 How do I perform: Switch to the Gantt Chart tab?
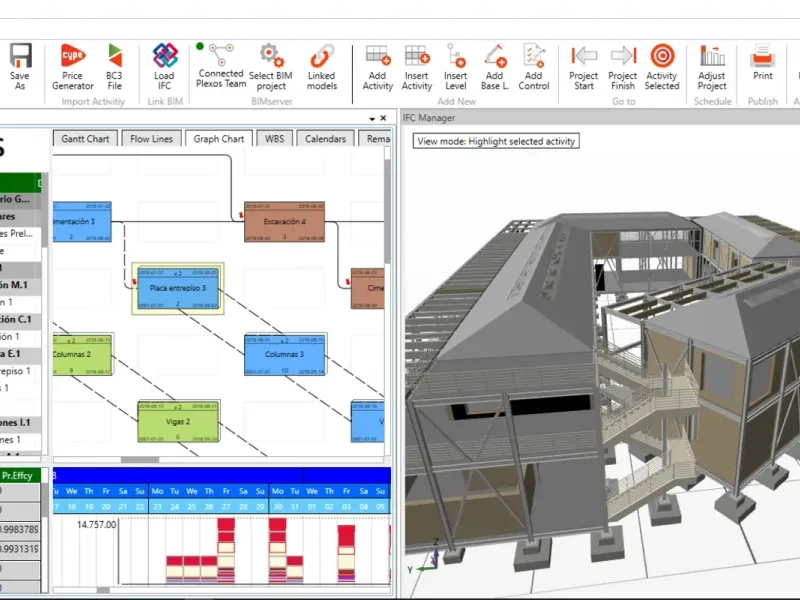pyautogui.click(x=85, y=139)
